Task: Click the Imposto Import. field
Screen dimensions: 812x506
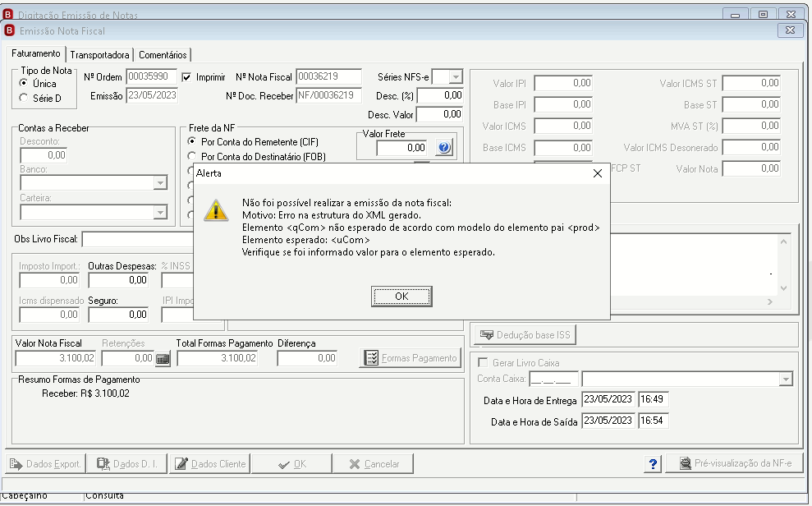Action: coord(49,280)
